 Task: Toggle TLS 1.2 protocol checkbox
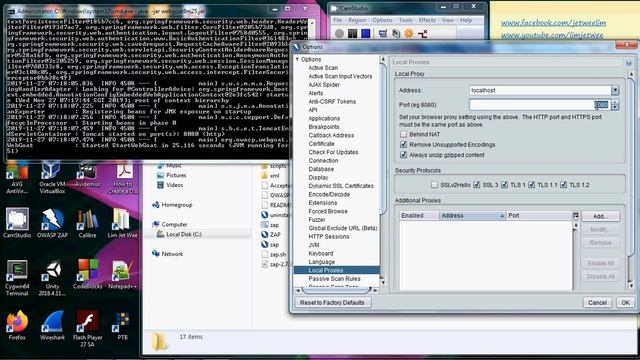pos(564,185)
